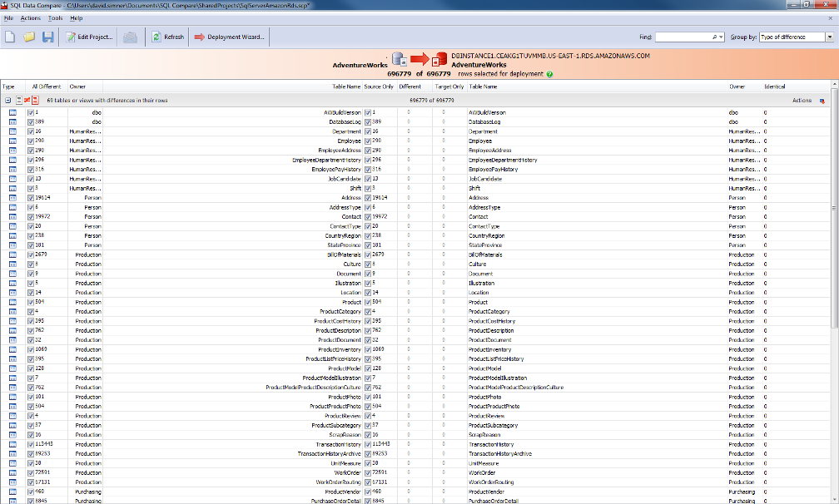839x504 pixels.
Task: Click table type icon for TransactionHistory row
Action: (12, 444)
